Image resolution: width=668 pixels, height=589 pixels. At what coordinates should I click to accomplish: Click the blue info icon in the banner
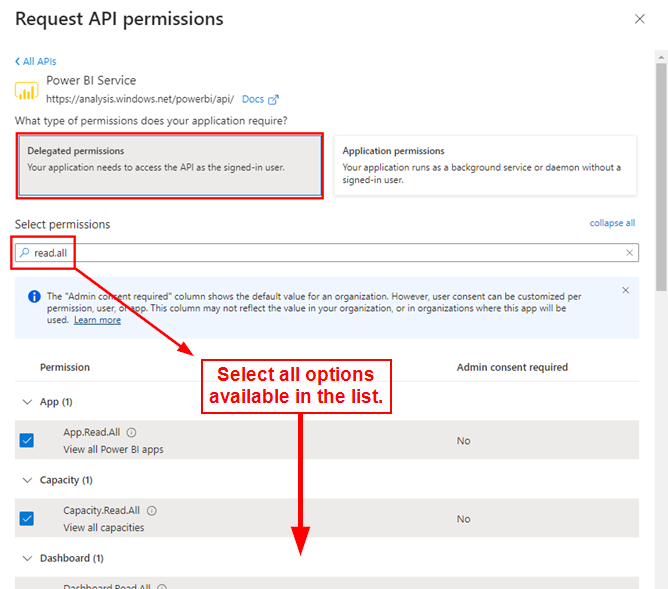coord(33,297)
